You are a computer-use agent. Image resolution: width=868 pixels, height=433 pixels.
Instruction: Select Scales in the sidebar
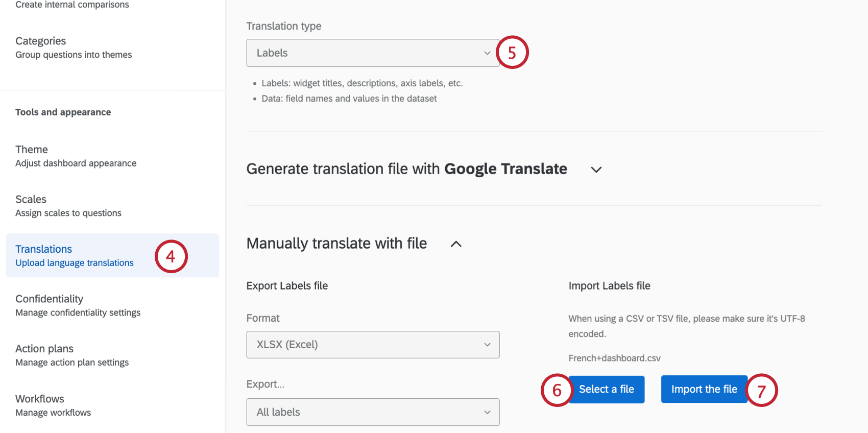[x=31, y=200]
